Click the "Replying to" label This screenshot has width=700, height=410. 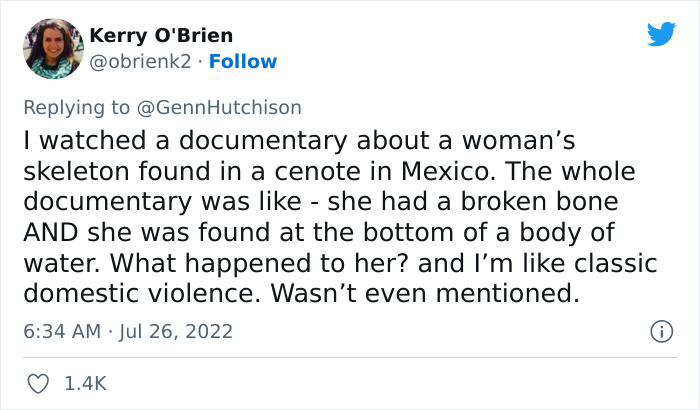[77, 107]
